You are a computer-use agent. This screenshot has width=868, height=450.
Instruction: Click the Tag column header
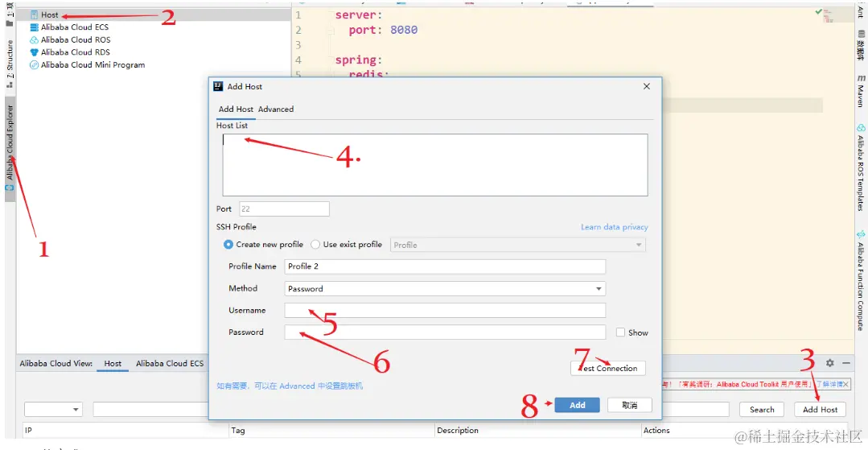(331, 431)
